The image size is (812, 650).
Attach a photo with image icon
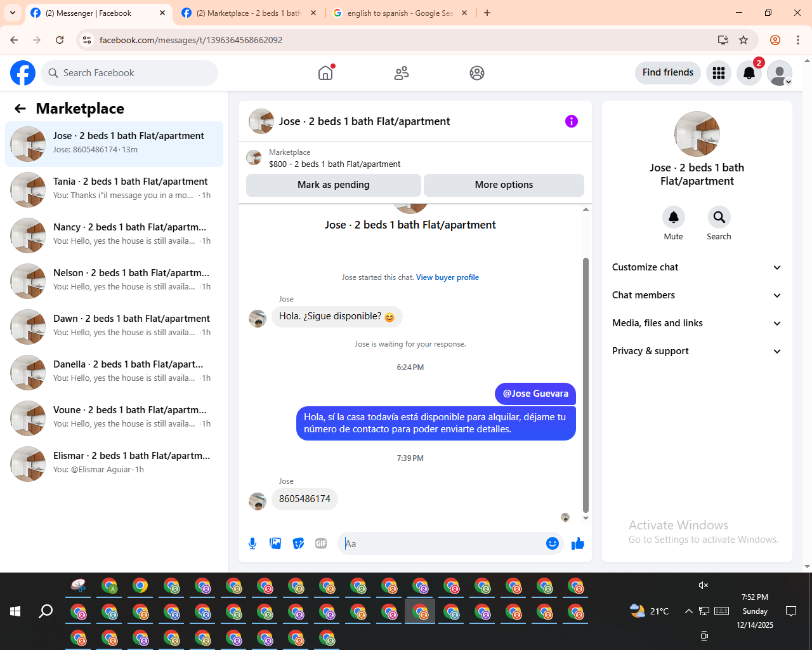pyautogui.click(x=275, y=543)
